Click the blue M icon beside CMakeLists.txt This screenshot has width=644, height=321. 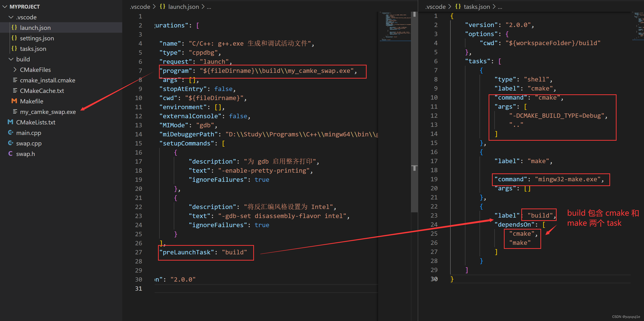click(11, 122)
